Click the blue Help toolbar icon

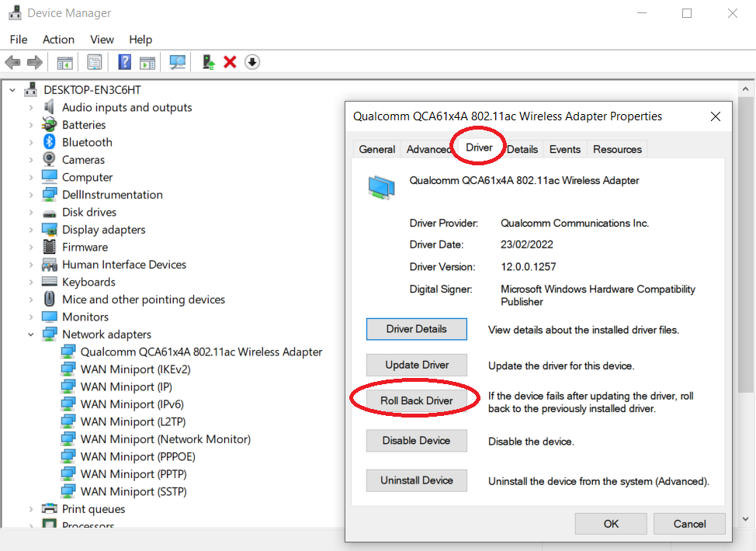[124, 62]
